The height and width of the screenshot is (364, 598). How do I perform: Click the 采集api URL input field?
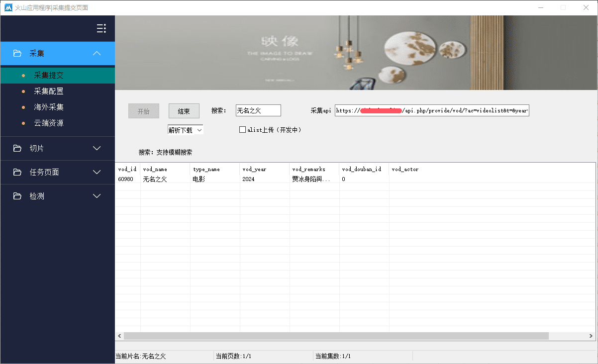pos(432,110)
